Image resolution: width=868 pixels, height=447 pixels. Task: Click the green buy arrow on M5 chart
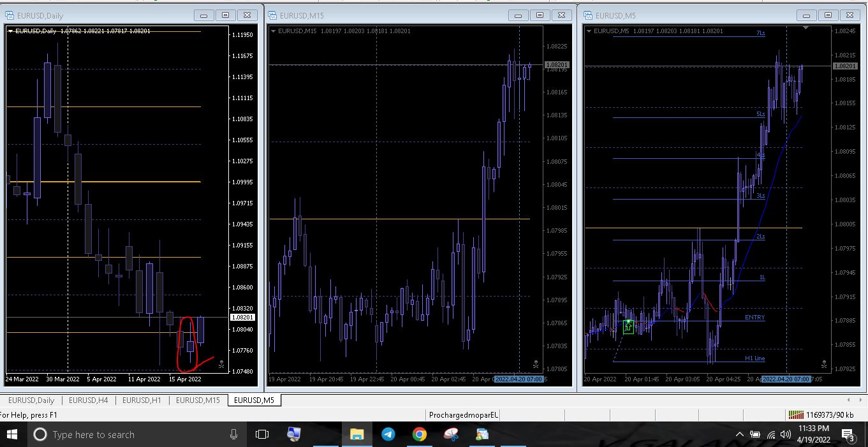[628, 326]
